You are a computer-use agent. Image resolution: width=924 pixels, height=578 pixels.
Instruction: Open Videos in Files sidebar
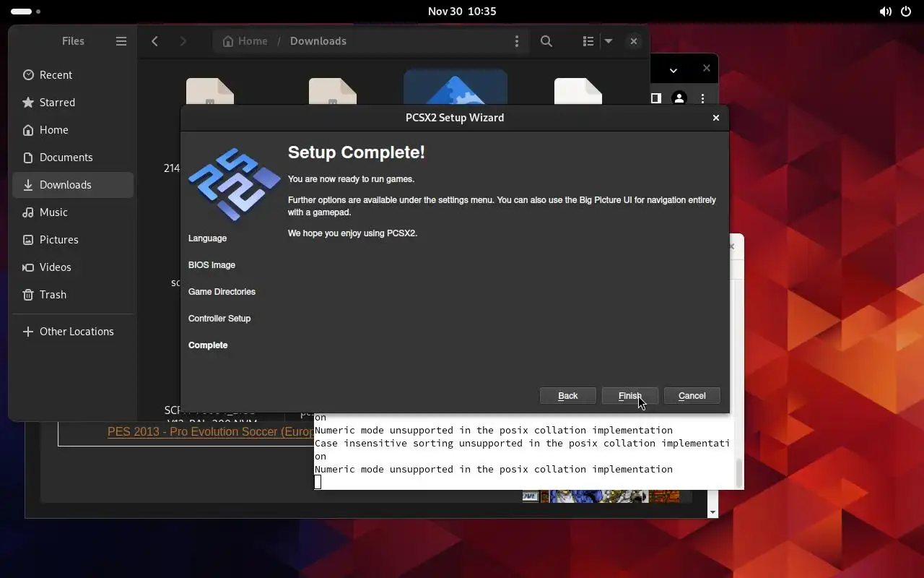(73, 267)
